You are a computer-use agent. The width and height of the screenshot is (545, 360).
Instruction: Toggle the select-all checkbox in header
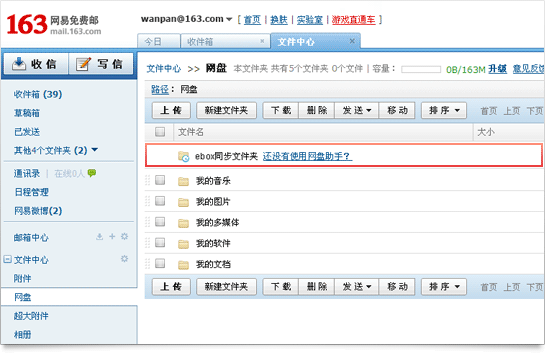pyautogui.click(x=160, y=131)
